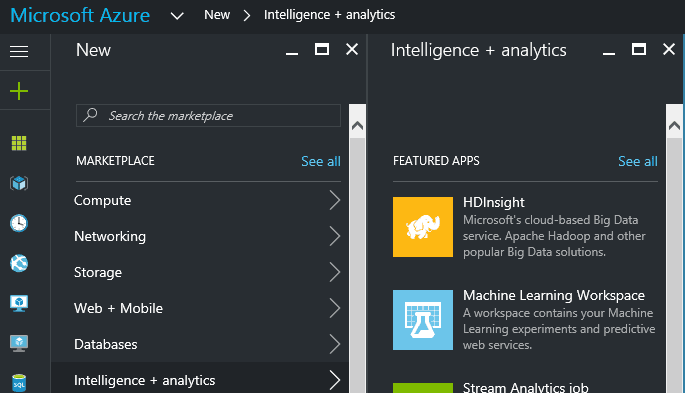Open SQL databases icon in sidebar
The width and height of the screenshot is (685, 393).
tap(19, 383)
